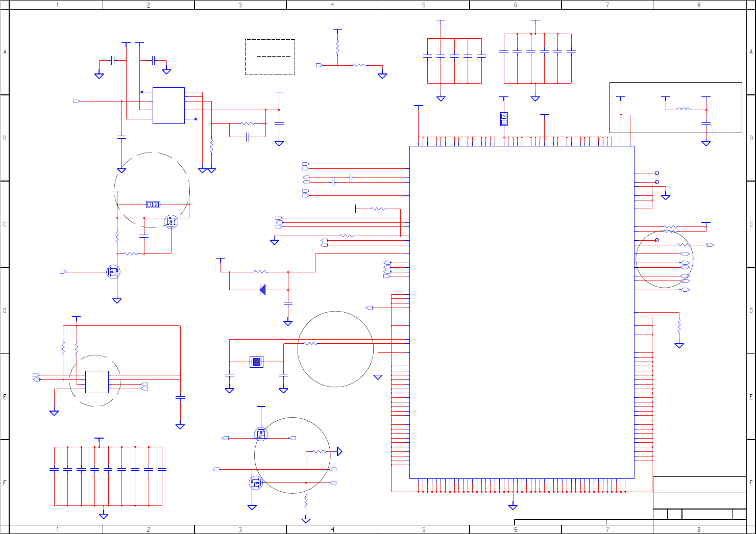Select the small IC inside the dashed circle
The width and height of the screenshot is (756, 534).
97,382
